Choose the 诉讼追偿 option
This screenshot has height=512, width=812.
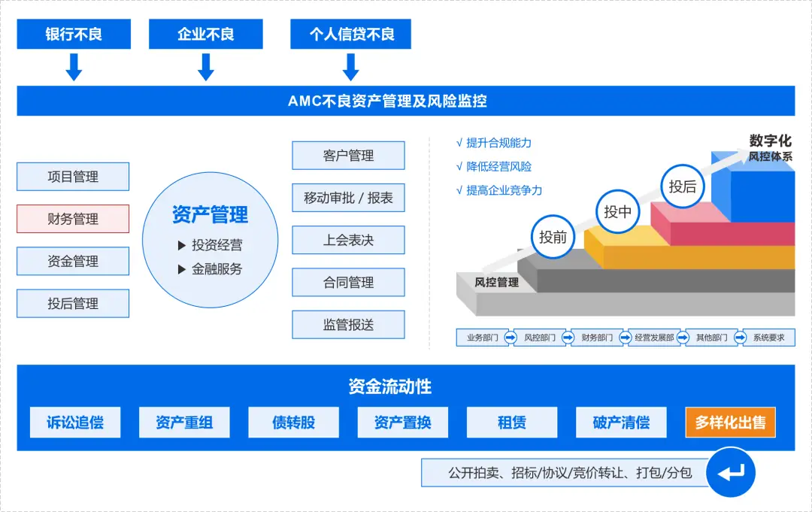click(75, 423)
